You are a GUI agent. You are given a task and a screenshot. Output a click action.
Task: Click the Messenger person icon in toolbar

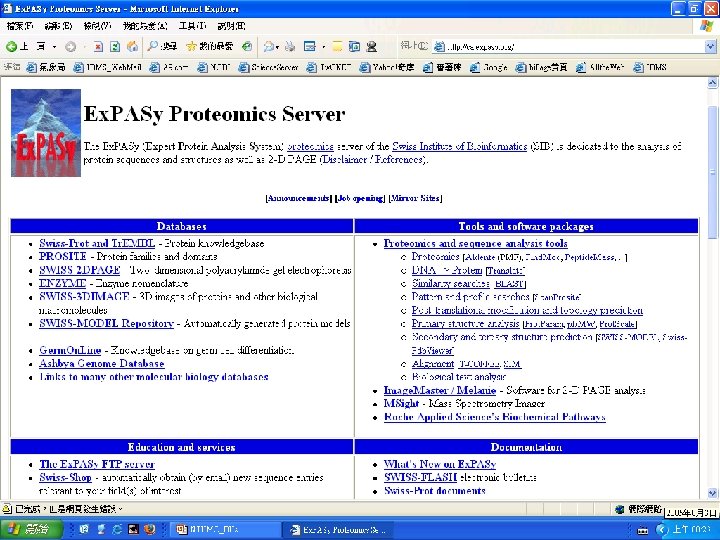point(372,46)
